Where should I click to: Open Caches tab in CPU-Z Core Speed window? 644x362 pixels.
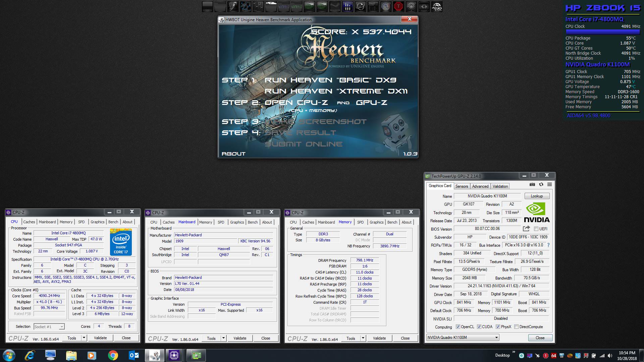pos(29,222)
